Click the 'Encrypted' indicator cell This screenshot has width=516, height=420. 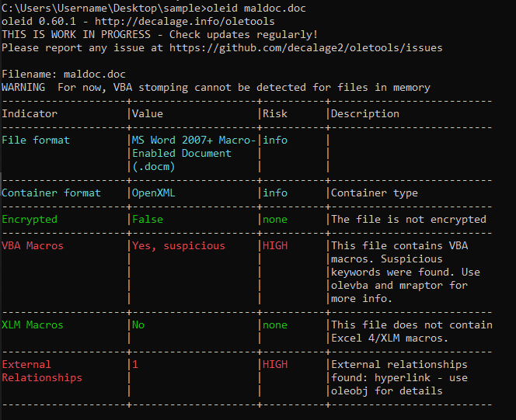(30, 220)
